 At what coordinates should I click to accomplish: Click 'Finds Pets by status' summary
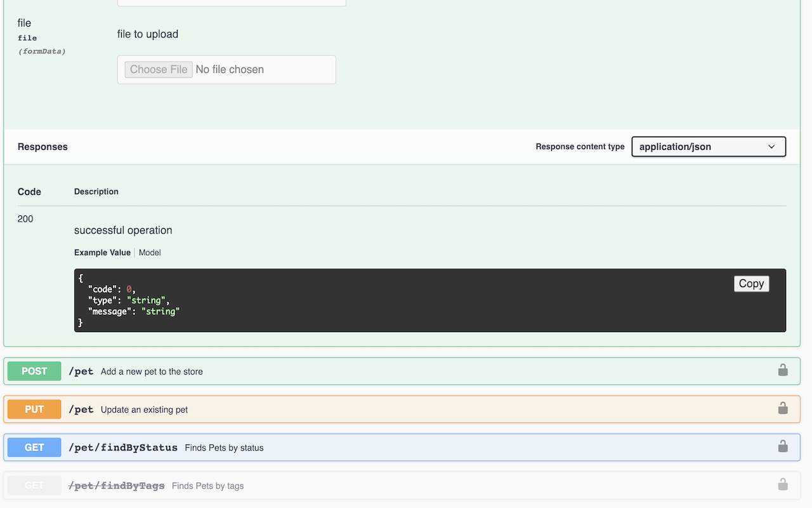coord(224,448)
